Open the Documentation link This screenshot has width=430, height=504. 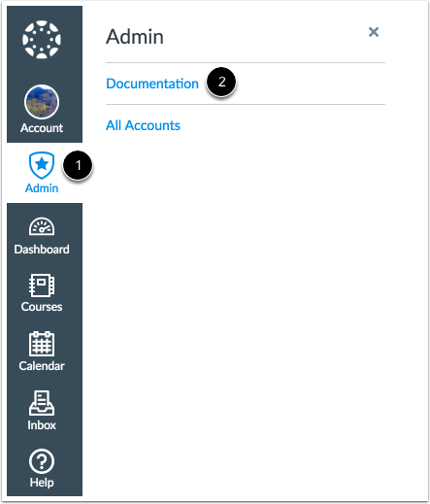coord(152,84)
